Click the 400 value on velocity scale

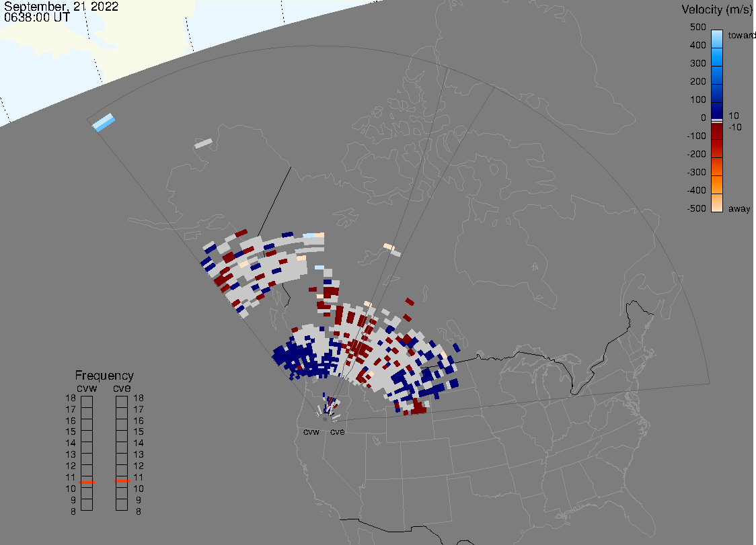click(697, 45)
